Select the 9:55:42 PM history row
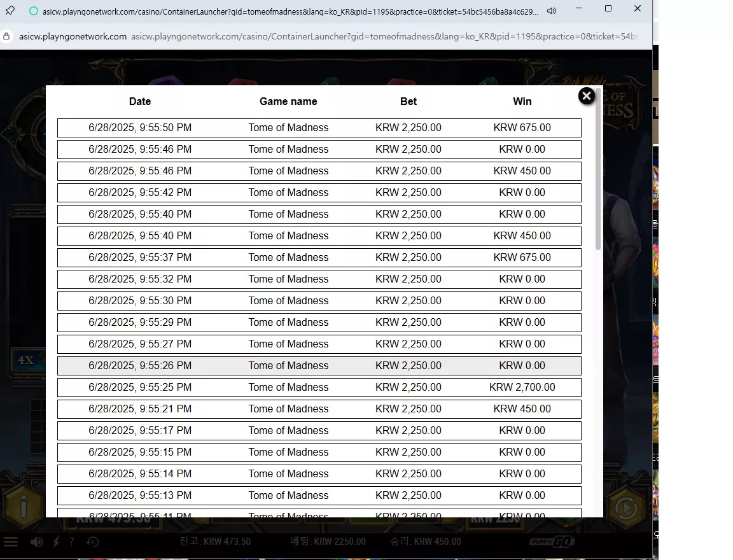This screenshot has height=560, width=733. 319,193
